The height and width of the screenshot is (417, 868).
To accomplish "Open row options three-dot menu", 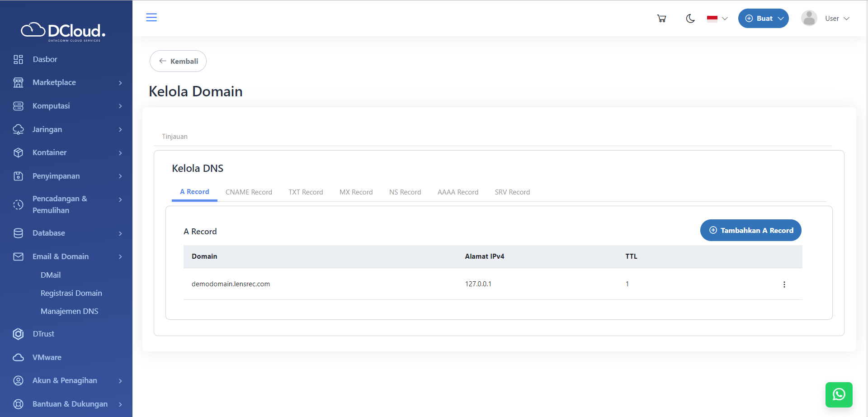I will [784, 284].
